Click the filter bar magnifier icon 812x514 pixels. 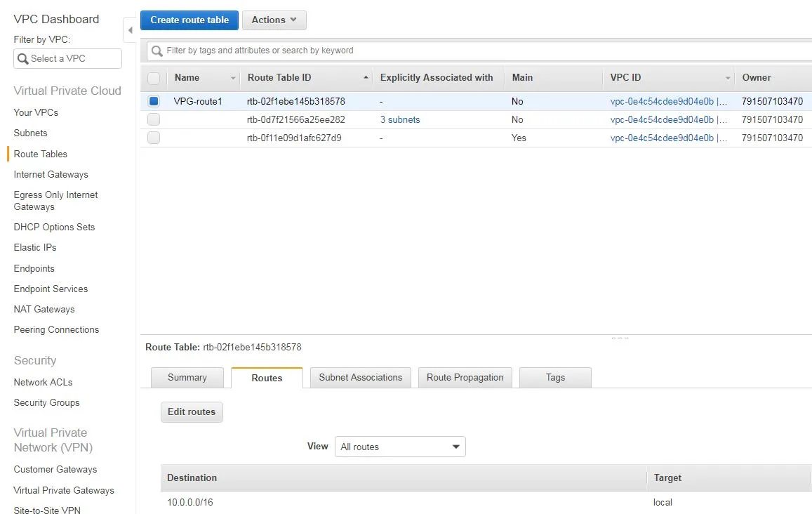point(157,51)
